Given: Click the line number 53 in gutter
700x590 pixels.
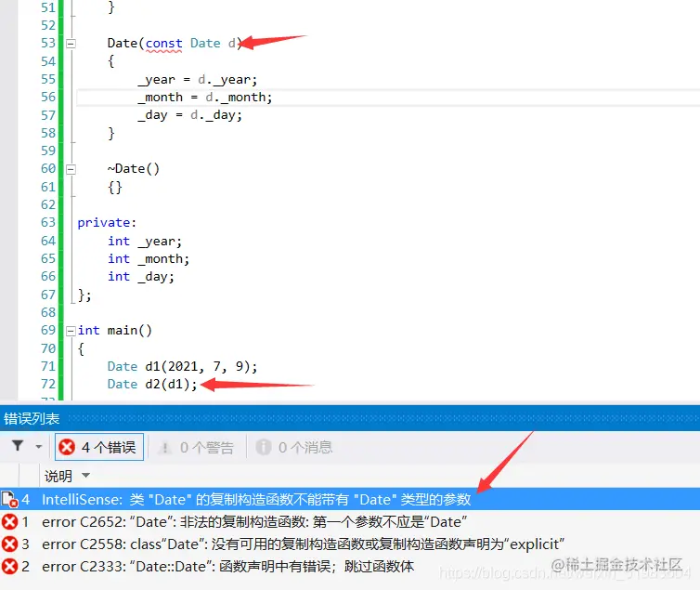Looking at the screenshot, I should pyautogui.click(x=48, y=44).
